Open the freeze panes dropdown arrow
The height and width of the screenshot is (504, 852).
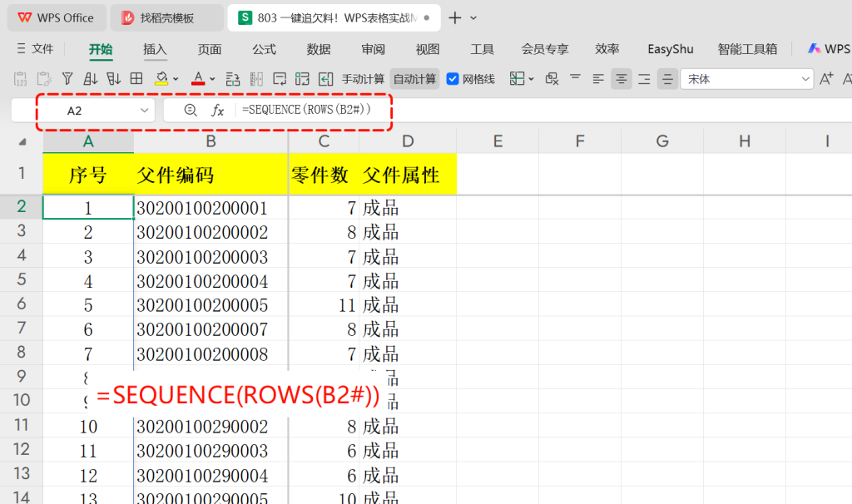click(531, 79)
